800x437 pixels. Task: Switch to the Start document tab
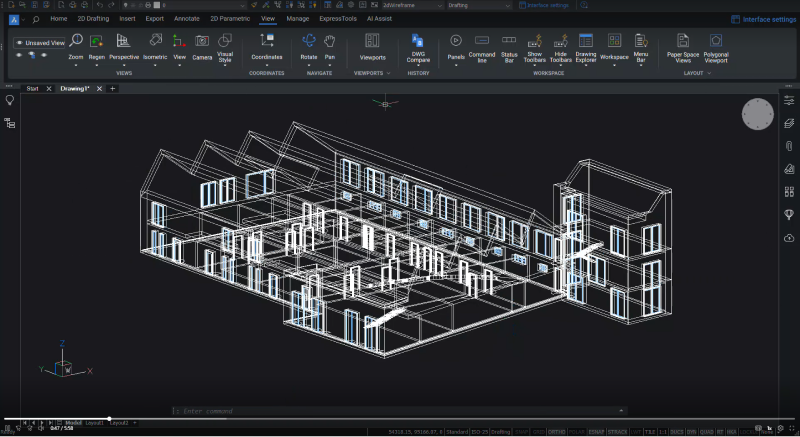coord(33,89)
